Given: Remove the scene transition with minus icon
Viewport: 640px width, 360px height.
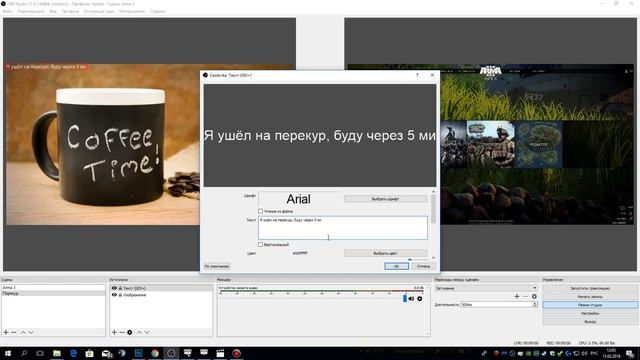Looking at the screenshot, I should click(x=526, y=296).
